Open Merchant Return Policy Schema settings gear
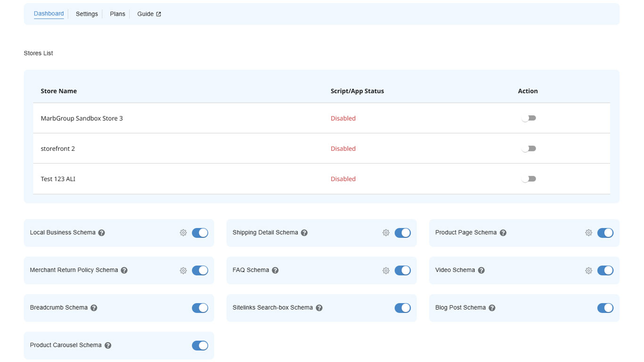 [x=183, y=271]
